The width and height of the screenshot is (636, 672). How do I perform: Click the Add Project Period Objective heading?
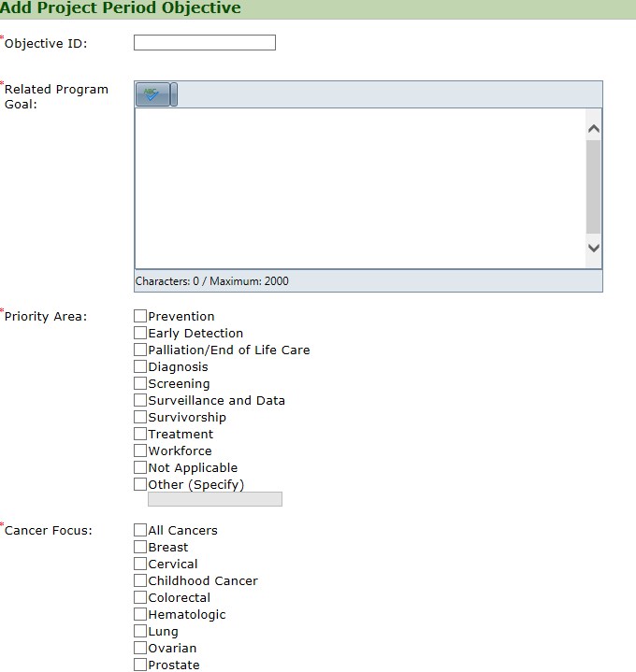coord(121,7)
